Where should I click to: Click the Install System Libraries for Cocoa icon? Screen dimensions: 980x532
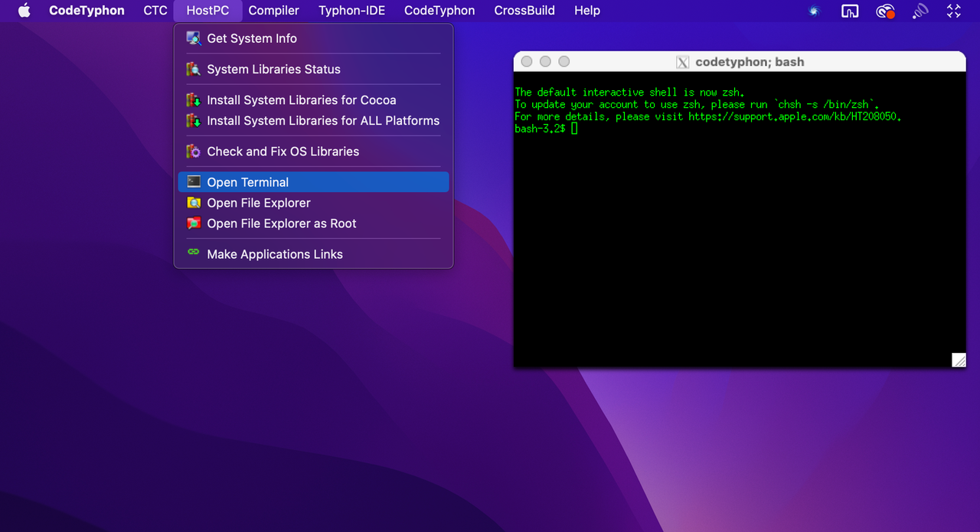click(194, 100)
